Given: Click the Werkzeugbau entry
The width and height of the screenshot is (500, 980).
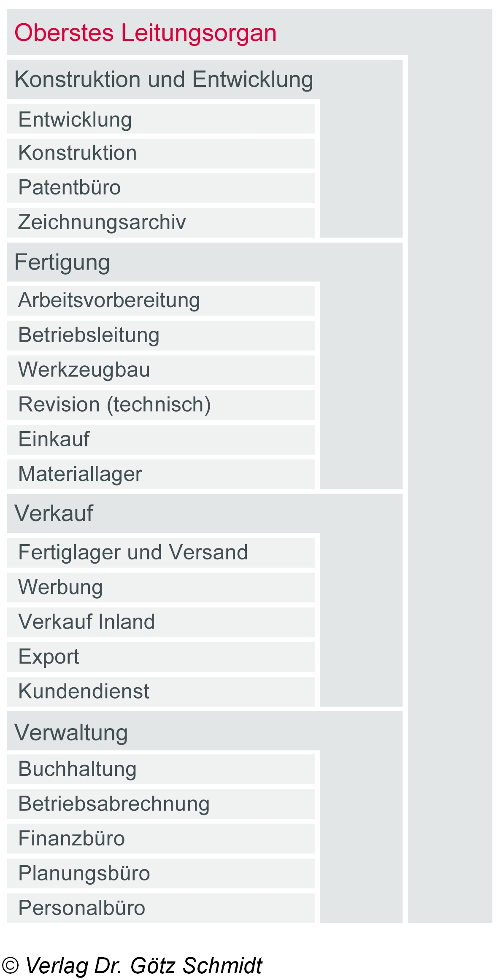Looking at the screenshot, I should click(x=84, y=370).
